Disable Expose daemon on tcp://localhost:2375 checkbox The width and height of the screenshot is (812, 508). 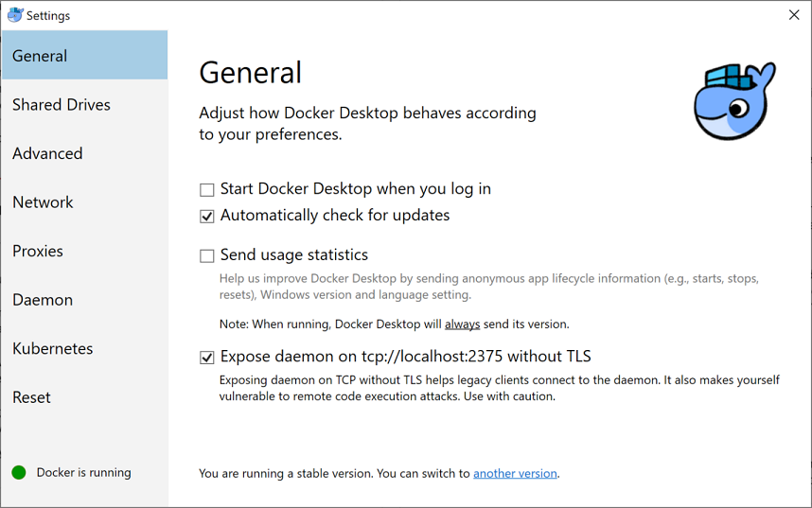(x=207, y=358)
